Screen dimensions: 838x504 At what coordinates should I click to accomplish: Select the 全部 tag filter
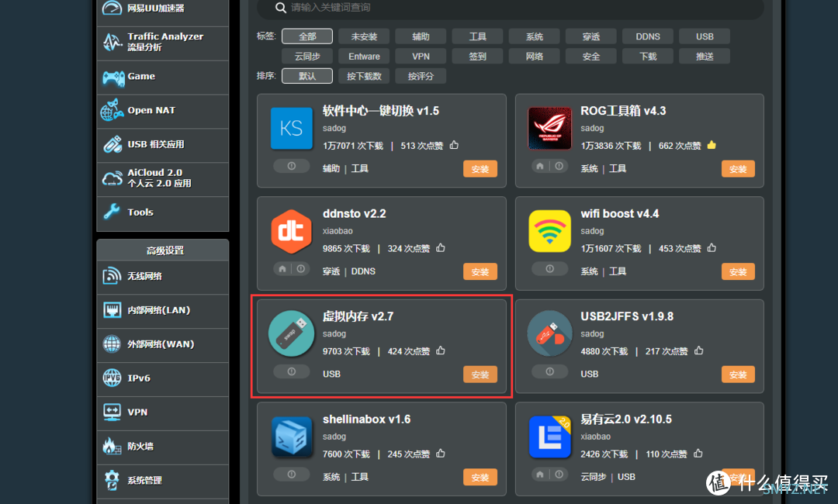coord(307,36)
